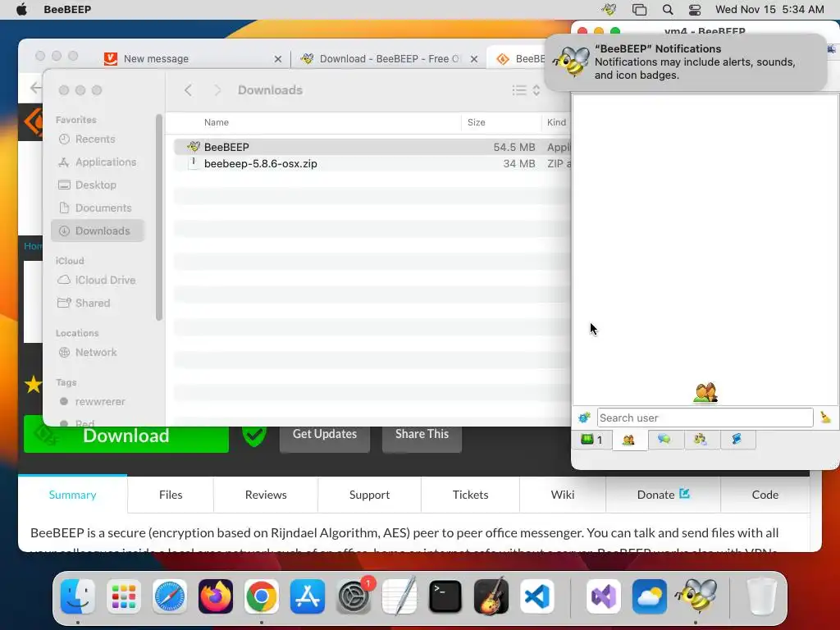The width and height of the screenshot is (840, 630).
Task: Open Google Chrome from the Dock
Action: pyautogui.click(x=262, y=596)
